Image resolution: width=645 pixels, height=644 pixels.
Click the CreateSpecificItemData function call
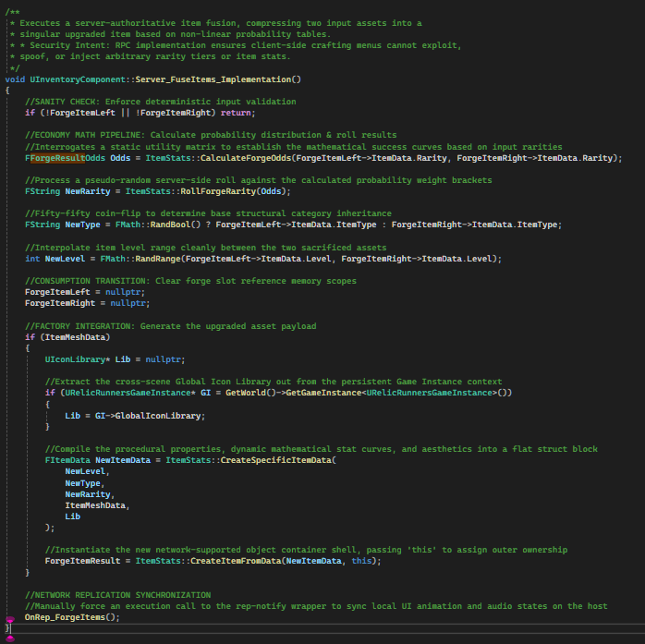tap(275, 460)
